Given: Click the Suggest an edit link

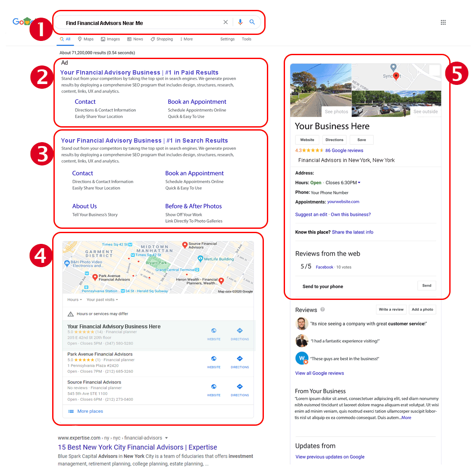Looking at the screenshot, I should tap(311, 215).
